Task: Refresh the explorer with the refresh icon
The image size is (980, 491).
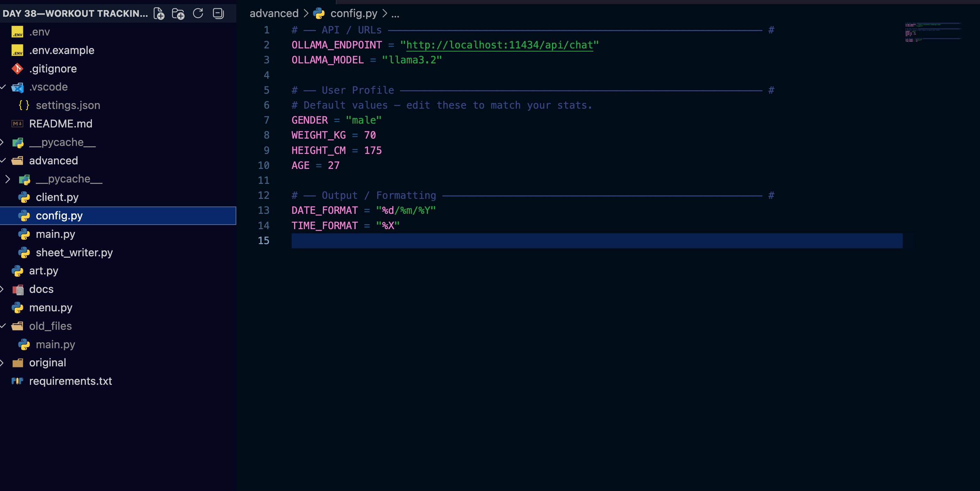Action: pyautogui.click(x=198, y=14)
